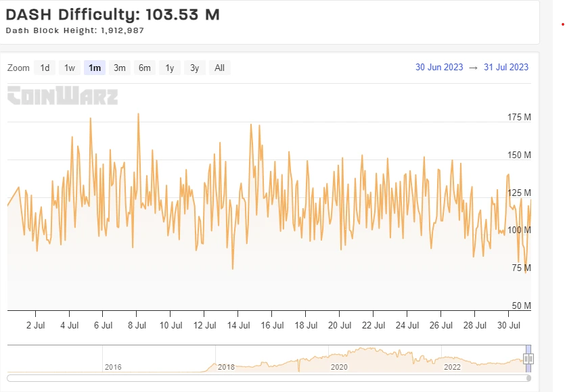Image resolution: width=565 pixels, height=392 pixels.
Task: Click the DASH Difficulty heading
Action: pos(112,15)
